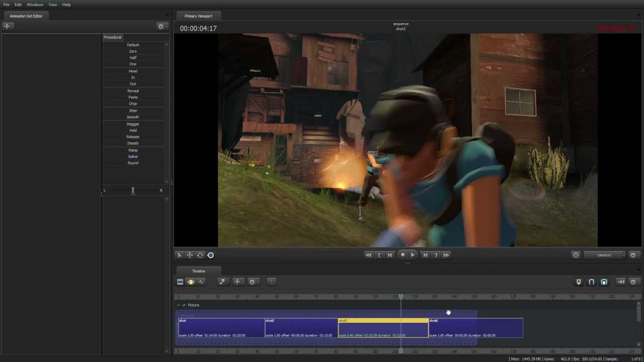
Task: Apply the Round procedural preset
Action: click(x=133, y=163)
